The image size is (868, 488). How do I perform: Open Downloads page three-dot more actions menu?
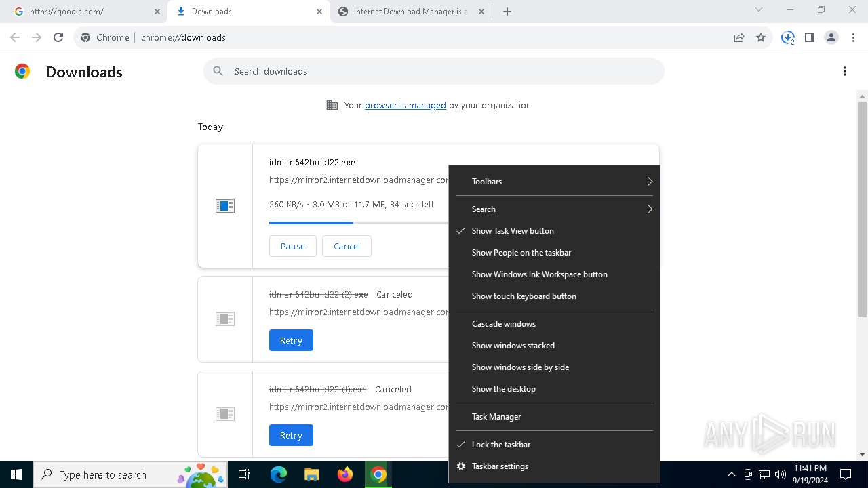point(845,71)
